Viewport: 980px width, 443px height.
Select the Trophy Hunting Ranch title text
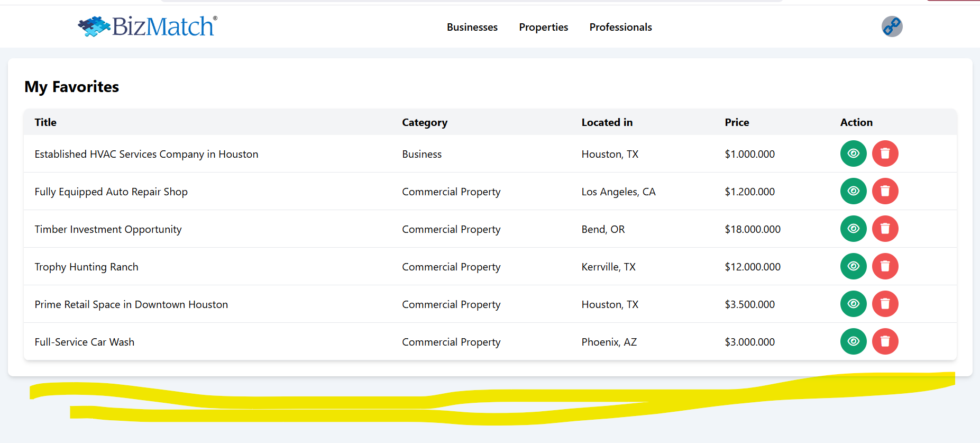[86, 267]
